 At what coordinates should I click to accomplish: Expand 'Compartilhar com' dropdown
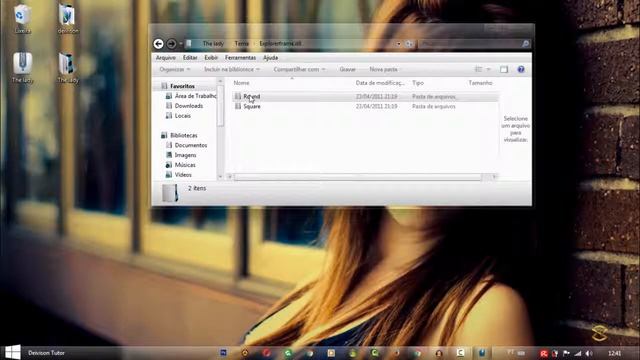coord(299,69)
